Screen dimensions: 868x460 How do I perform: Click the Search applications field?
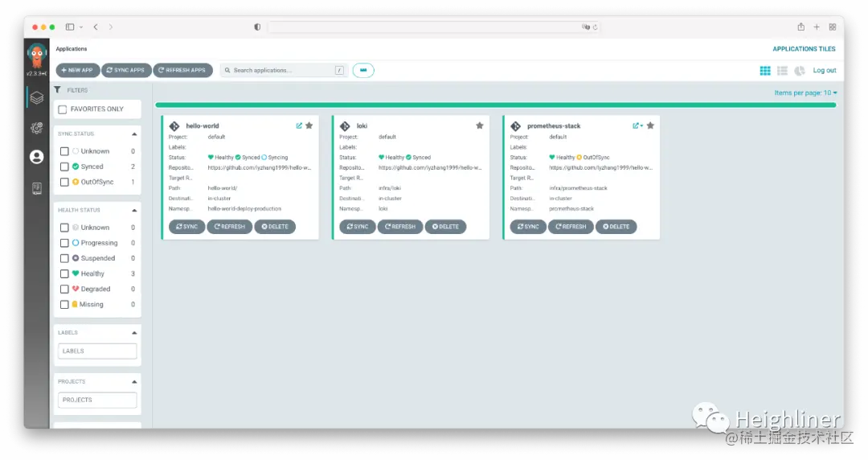point(284,71)
